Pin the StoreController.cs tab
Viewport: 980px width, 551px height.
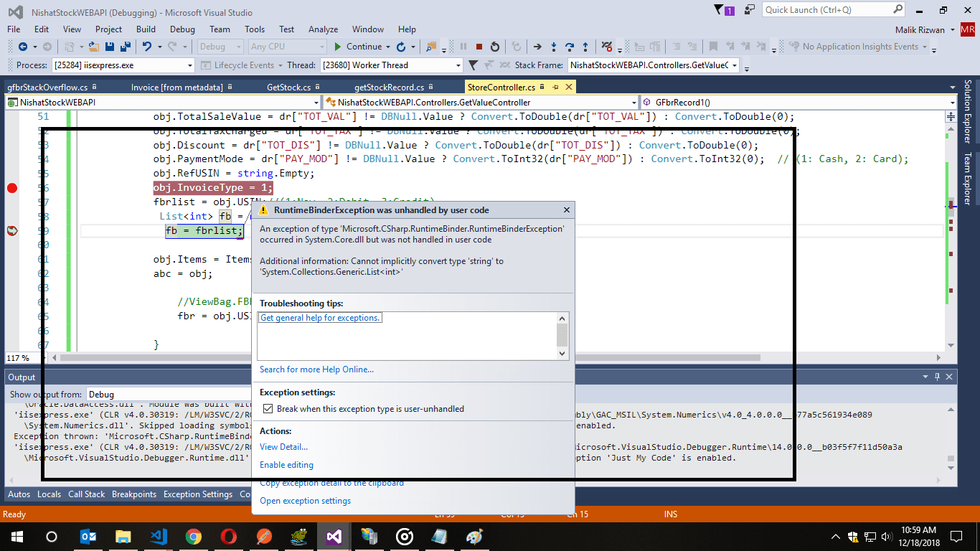pos(555,87)
